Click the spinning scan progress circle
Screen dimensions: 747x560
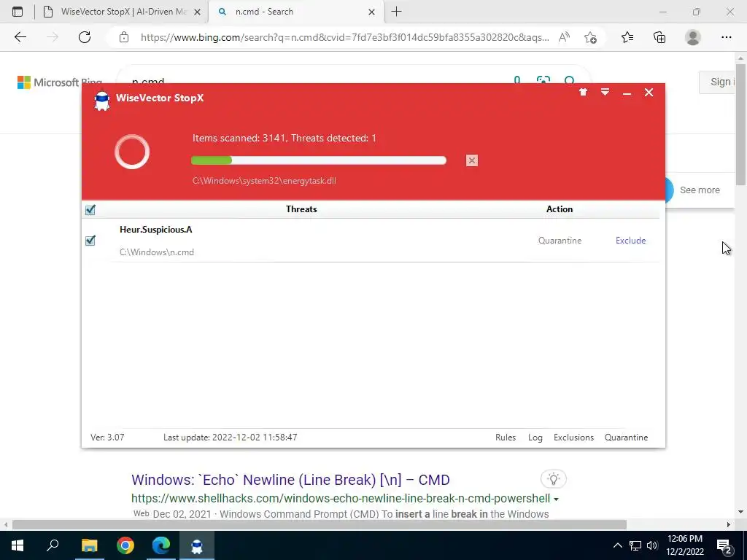click(132, 152)
